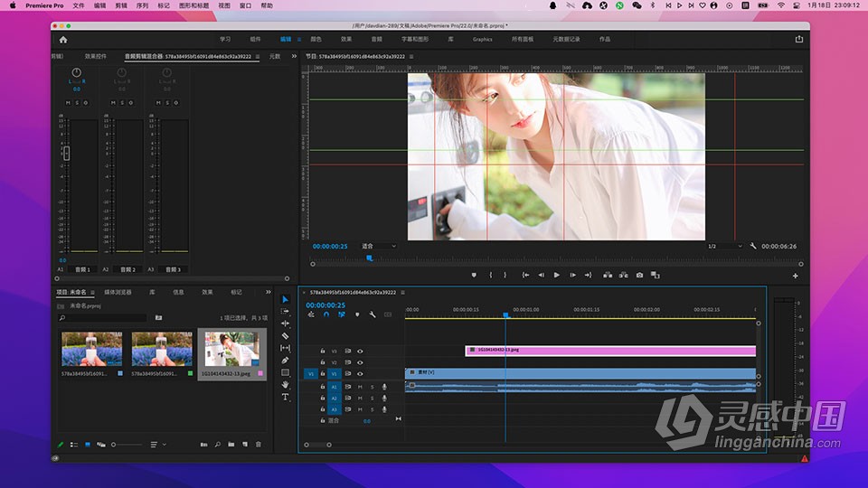Hide the V3 track output eye
This screenshot has height=488, width=868.
(x=360, y=352)
